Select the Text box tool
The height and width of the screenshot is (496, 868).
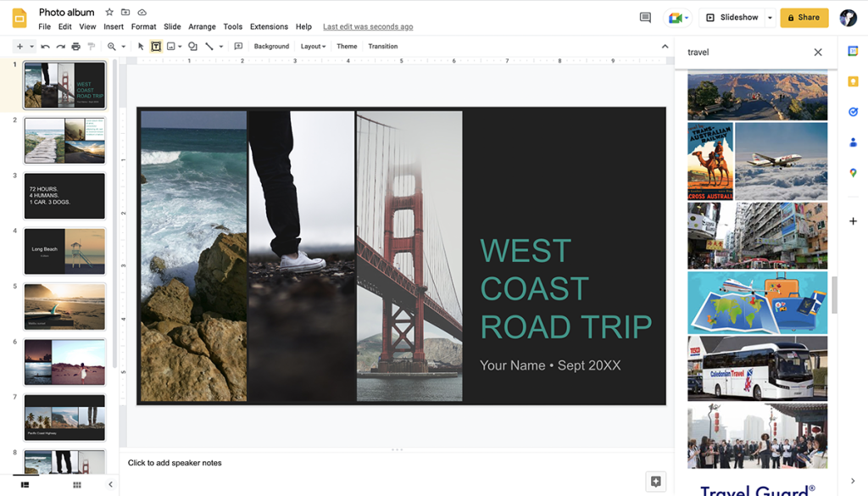click(x=156, y=46)
